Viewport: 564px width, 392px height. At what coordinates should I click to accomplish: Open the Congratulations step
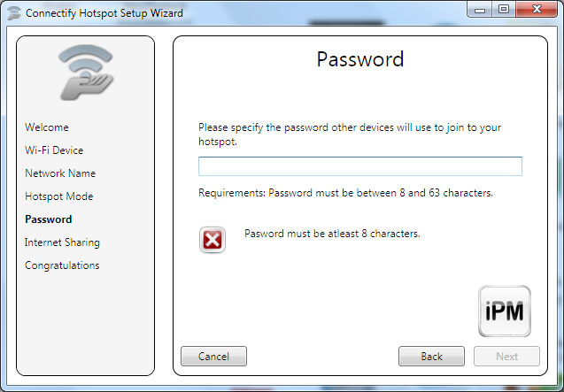(x=62, y=265)
